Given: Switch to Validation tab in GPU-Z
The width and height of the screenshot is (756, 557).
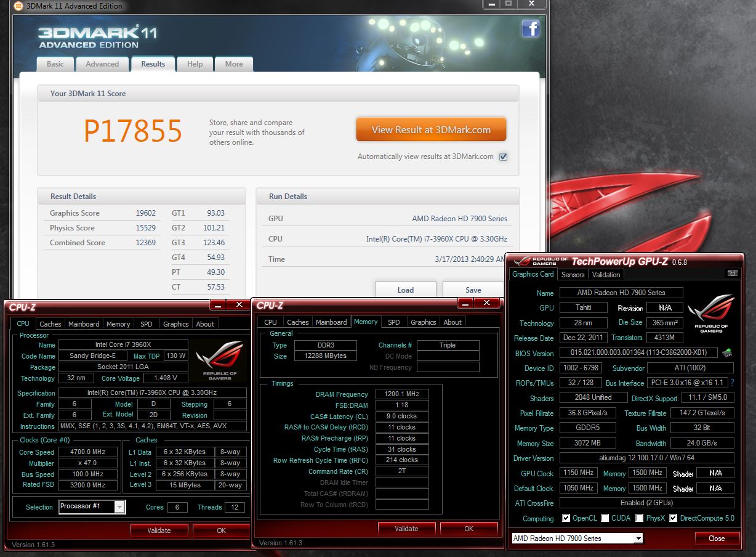Looking at the screenshot, I should [606, 275].
